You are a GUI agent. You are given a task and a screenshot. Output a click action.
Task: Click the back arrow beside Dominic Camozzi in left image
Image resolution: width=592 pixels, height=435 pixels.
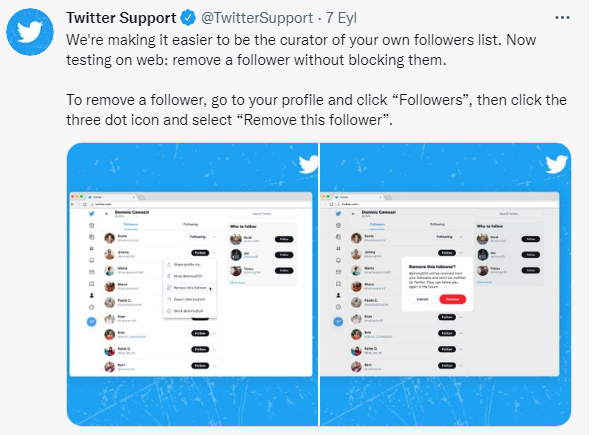[x=107, y=214]
